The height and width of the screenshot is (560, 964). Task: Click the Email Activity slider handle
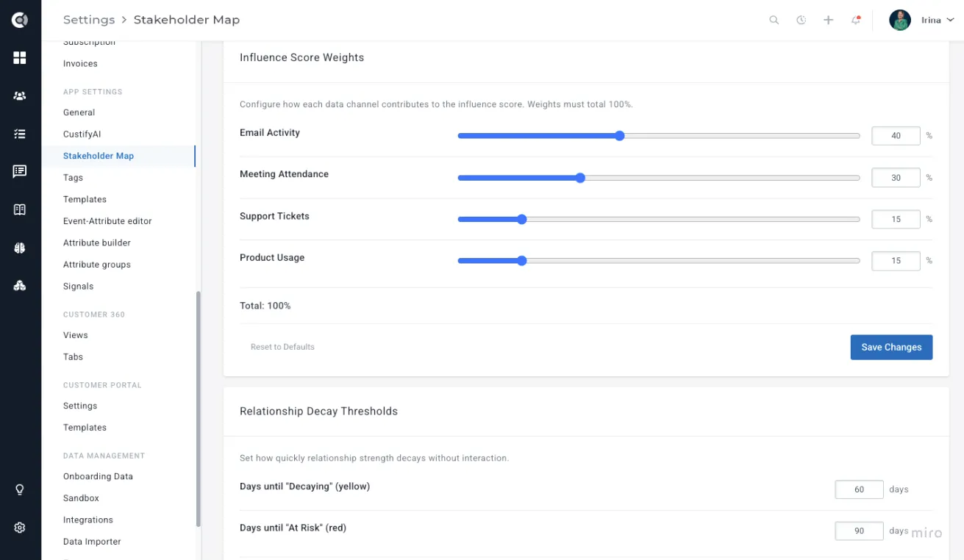(x=619, y=136)
